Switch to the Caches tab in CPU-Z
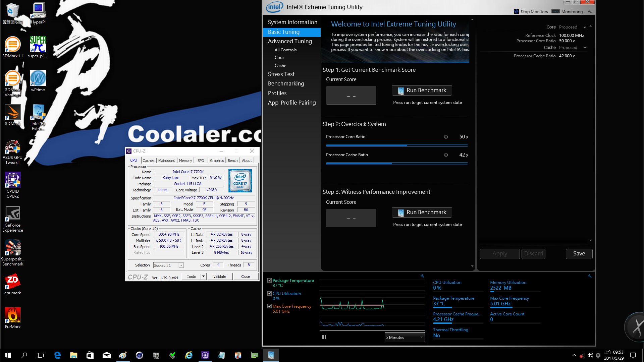 click(149, 161)
